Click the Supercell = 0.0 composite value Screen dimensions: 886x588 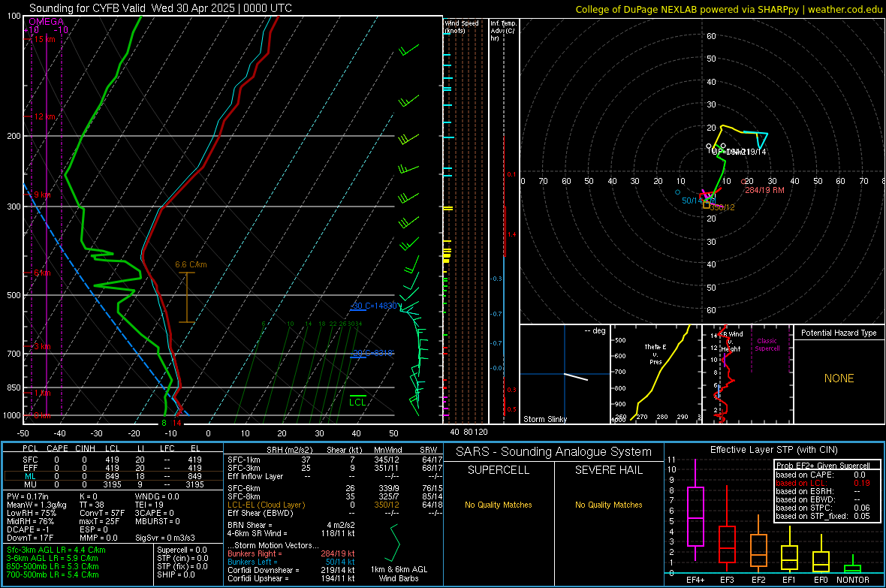click(x=182, y=550)
